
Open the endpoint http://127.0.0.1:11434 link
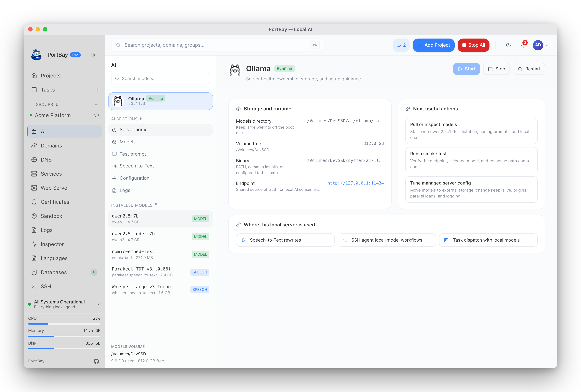point(355,183)
